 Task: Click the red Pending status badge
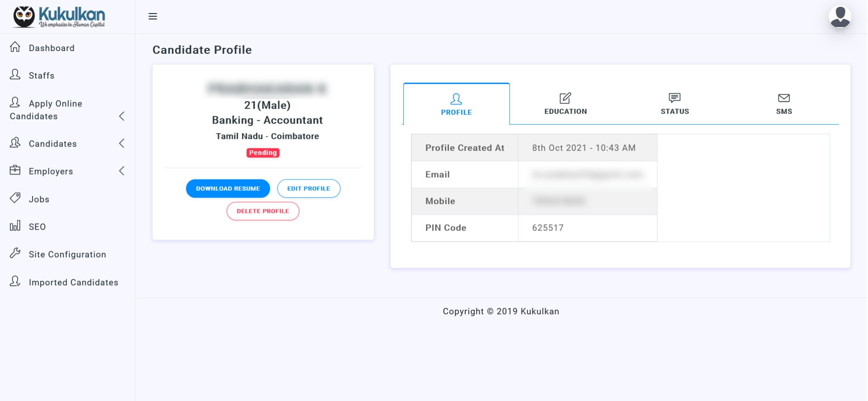[263, 153]
